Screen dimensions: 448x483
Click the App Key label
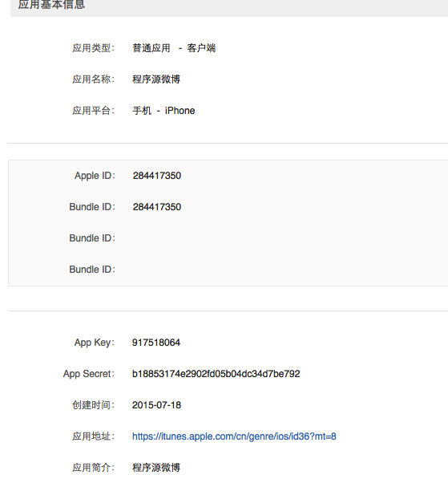[94, 343]
